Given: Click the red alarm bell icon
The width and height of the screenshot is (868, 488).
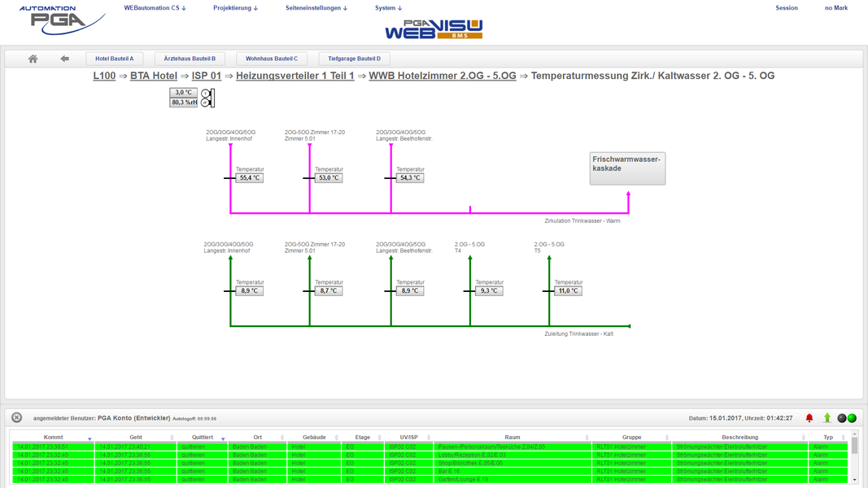Looking at the screenshot, I should [809, 418].
